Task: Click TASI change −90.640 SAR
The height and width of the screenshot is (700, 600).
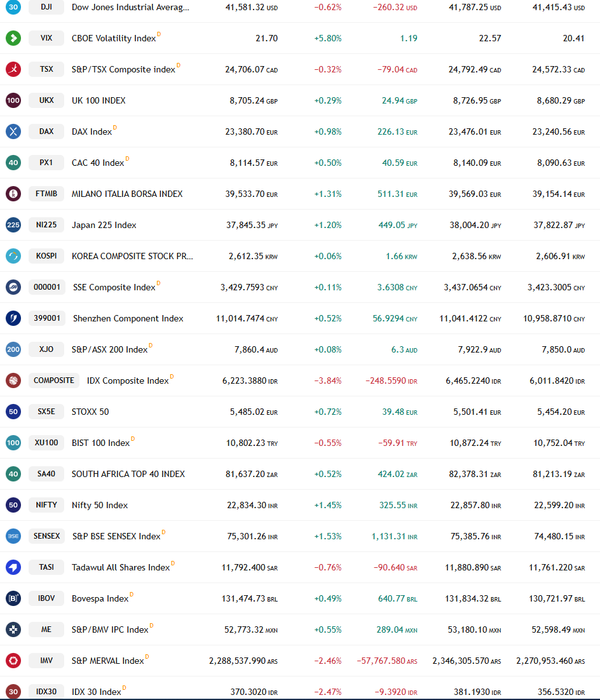Action: pos(395,567)
